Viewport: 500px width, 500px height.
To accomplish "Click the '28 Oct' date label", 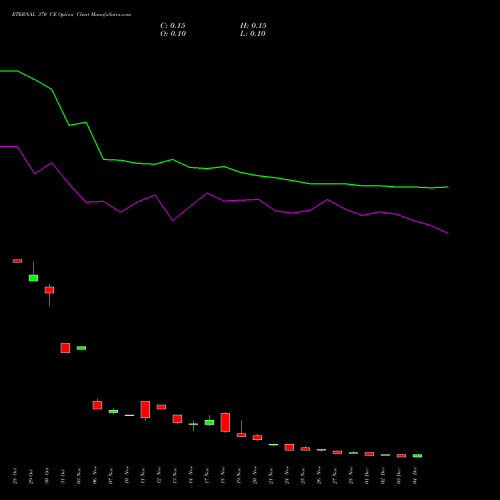I will [15, 476].
